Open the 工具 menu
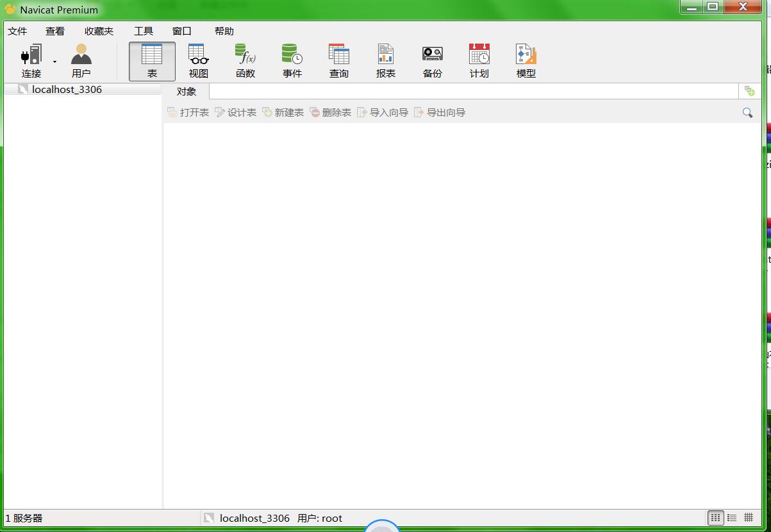 click(x=144, y=31)
